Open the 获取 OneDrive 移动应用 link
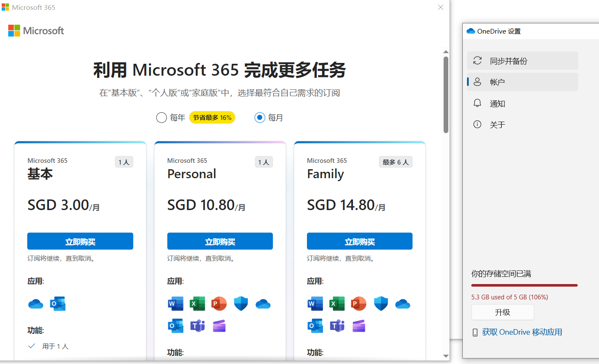 522,332
